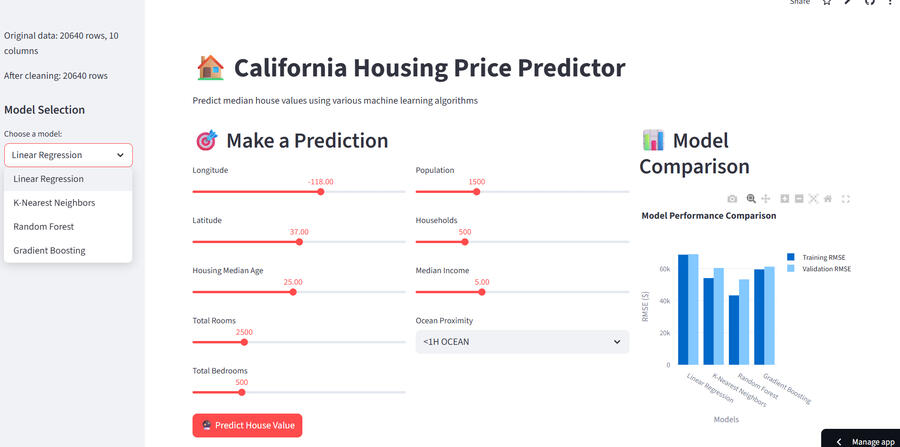Click the autoscale icon on chart toolbar
The width and height of the screenshot is (900, 447).
[x=813, y=199]
